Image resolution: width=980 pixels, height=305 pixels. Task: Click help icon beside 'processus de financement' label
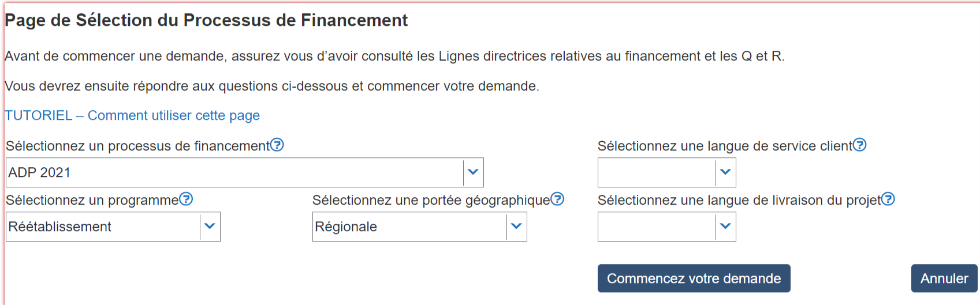click(x=277, y=145)
